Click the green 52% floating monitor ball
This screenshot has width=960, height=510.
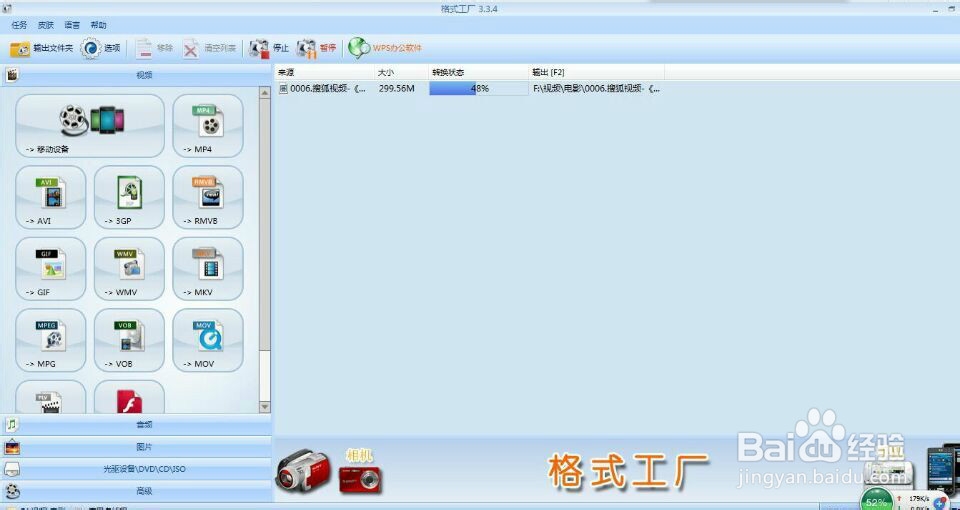point(876,500)
